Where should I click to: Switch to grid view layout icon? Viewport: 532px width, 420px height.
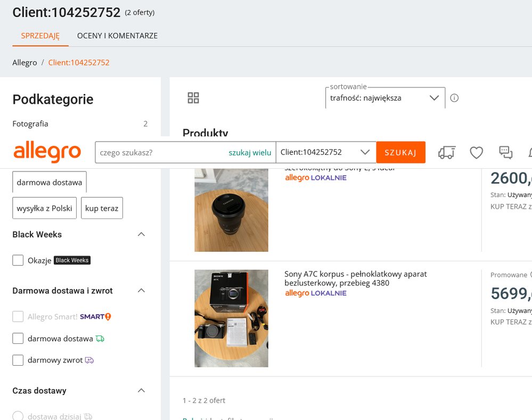tap(193, 98)
